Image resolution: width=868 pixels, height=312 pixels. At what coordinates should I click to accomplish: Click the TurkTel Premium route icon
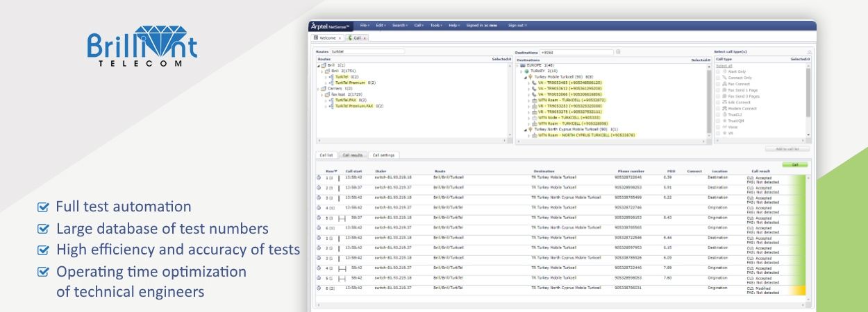pyautogui.click(x=332, y=83)
